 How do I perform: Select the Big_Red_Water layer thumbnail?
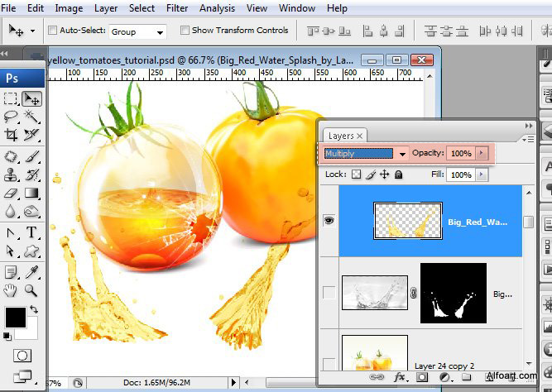pyautogui.click(x=408, y=221)
